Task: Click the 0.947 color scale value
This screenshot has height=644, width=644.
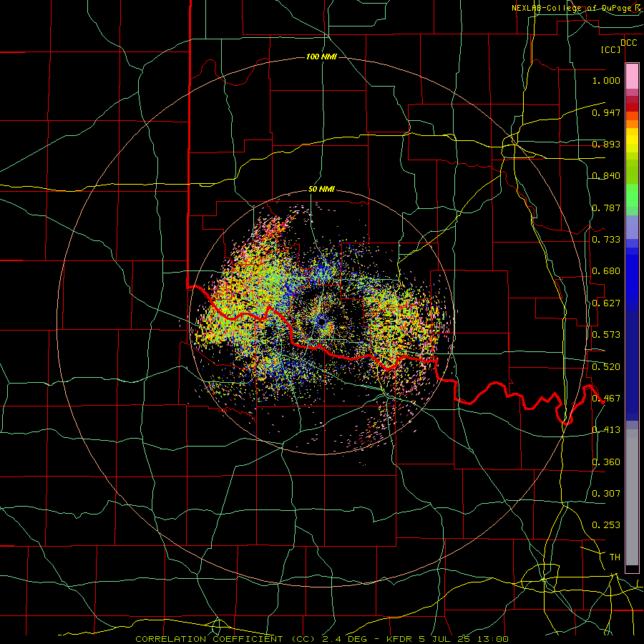Action: point(606,112)
